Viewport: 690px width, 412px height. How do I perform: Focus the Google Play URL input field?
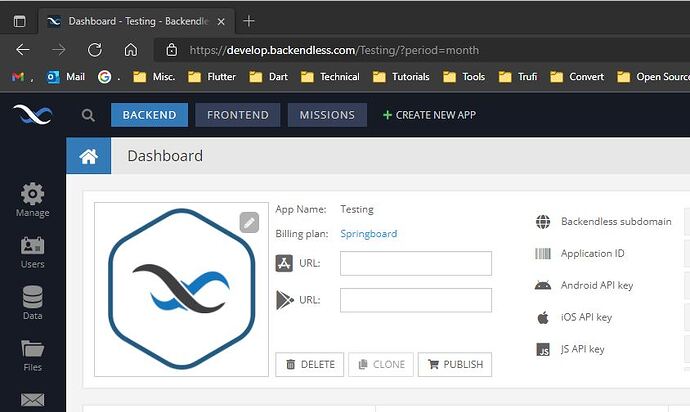click(416, 300)
